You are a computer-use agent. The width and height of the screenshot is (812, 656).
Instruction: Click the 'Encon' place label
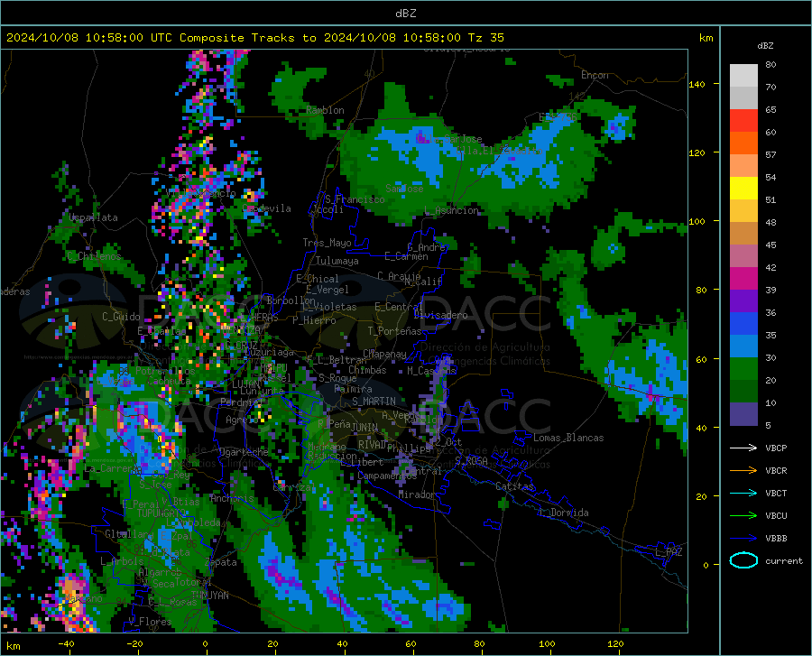click(595, 75)
